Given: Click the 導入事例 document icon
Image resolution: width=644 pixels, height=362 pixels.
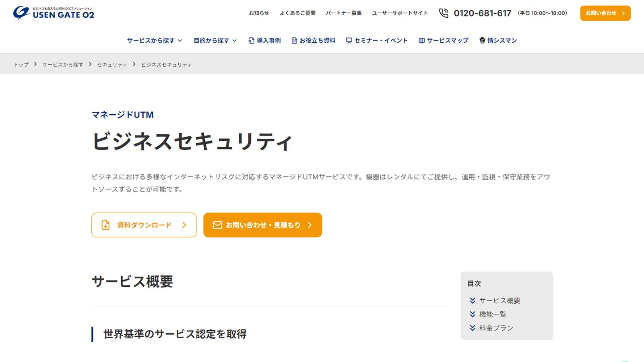Looking at the screenshot, I should [252, 41].
